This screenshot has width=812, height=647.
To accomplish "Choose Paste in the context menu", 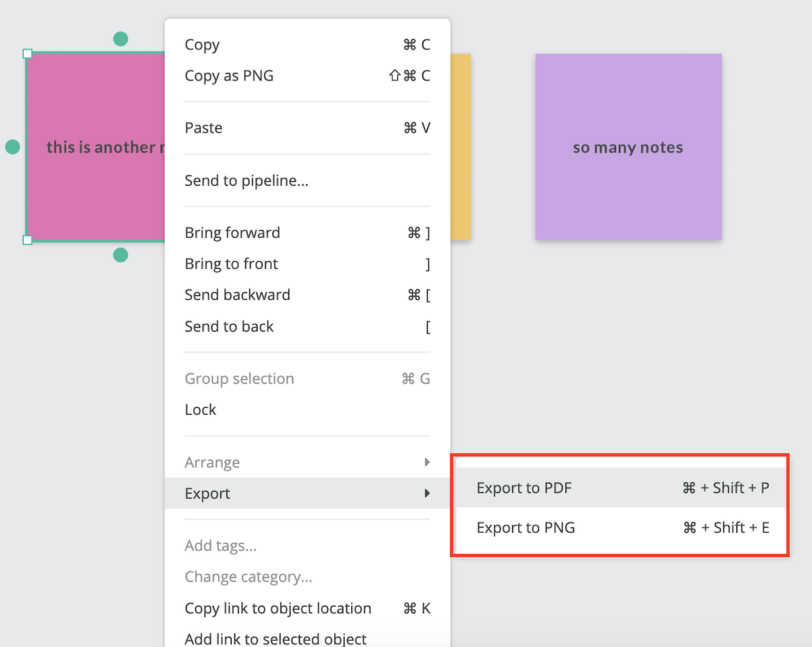I will [x=307, y=128].
